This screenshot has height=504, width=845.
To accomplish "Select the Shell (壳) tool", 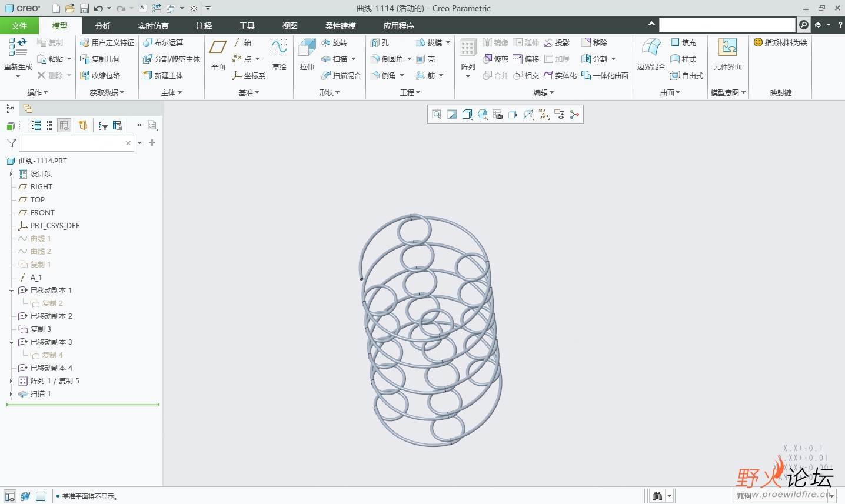I will point(425,59).
